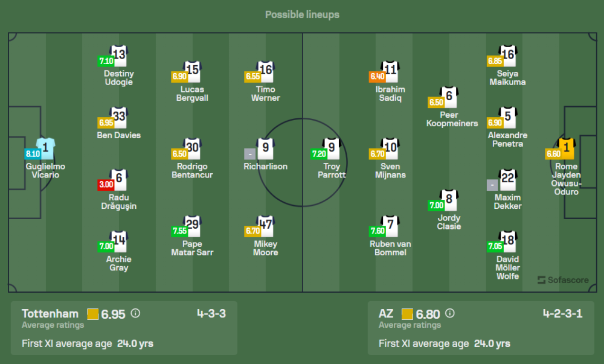This screenshot has height=364, width=604.
Task: Open Peer Koopmeiners' player name link
Action: (449, 119)
